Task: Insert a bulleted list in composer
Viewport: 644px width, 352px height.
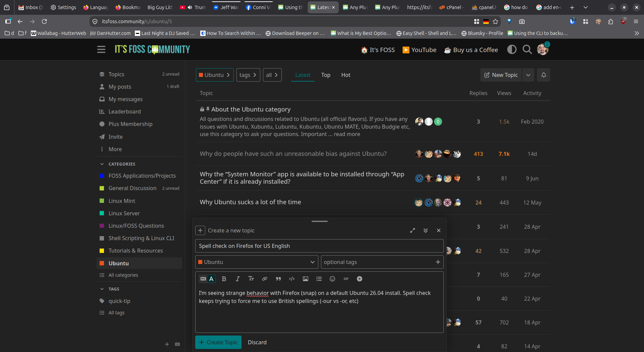Action: click(x=319, y=279)
